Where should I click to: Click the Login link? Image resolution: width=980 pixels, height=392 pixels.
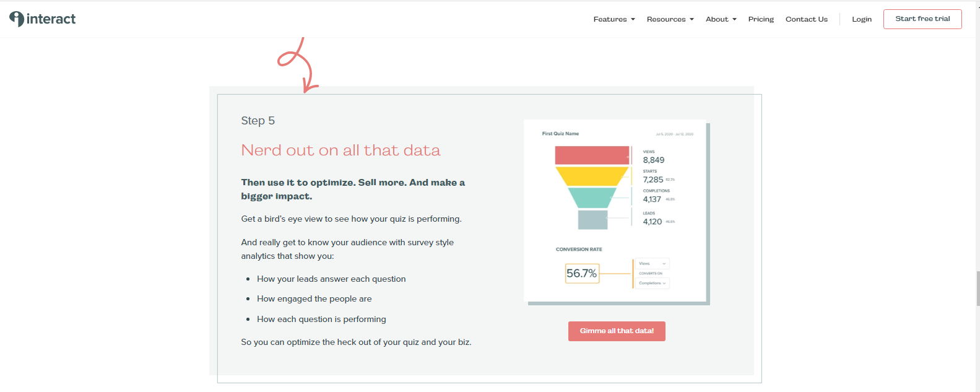(x=862, y=19)
